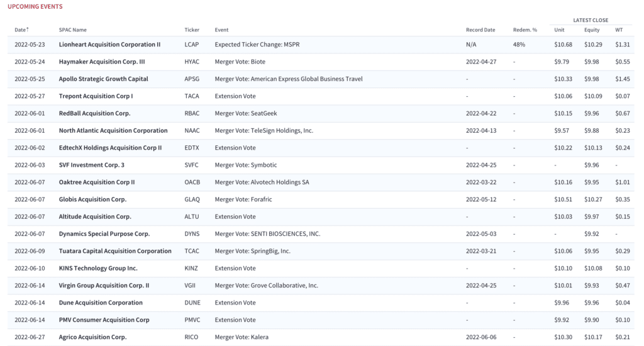Screen dimensions: 644x346
Task: Click the OACB ticker
Action: pyautogui.click(x=192, y=182)
